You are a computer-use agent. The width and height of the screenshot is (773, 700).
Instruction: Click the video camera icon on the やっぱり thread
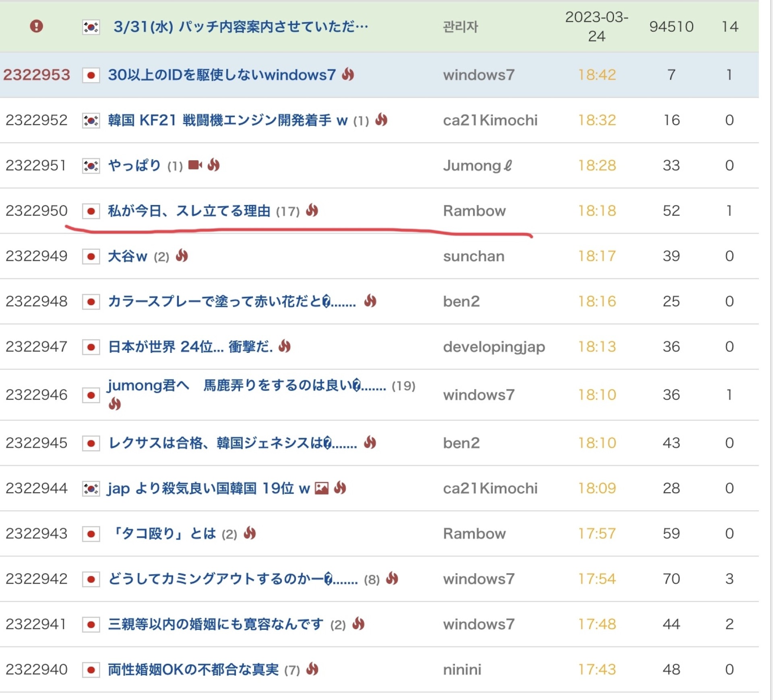click(x=194, y=165)
